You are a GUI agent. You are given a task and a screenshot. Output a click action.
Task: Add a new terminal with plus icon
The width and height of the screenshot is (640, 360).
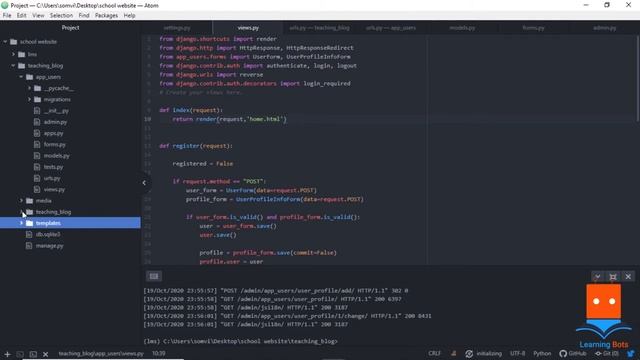[x=7, y=354]
